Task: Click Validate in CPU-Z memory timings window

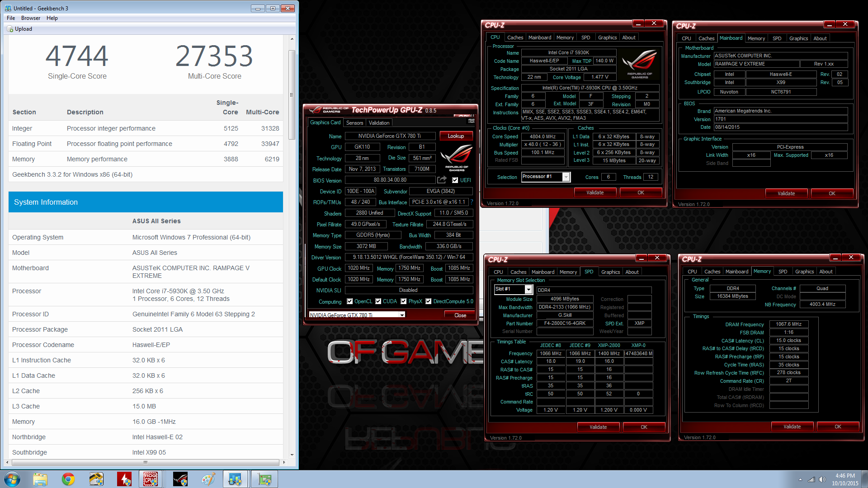Action: 792,427
